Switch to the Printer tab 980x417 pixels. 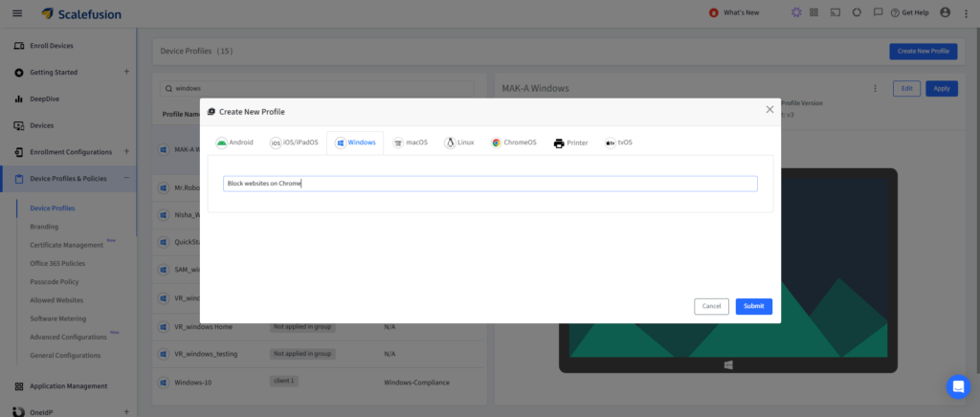570,143
